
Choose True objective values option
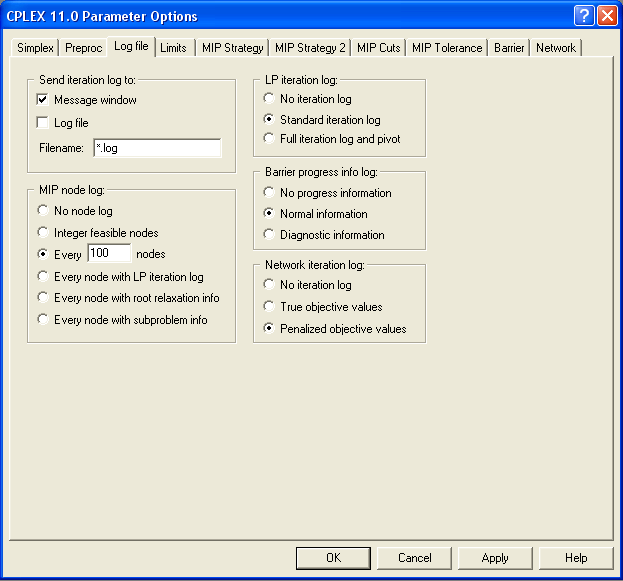tap(269, 306)
